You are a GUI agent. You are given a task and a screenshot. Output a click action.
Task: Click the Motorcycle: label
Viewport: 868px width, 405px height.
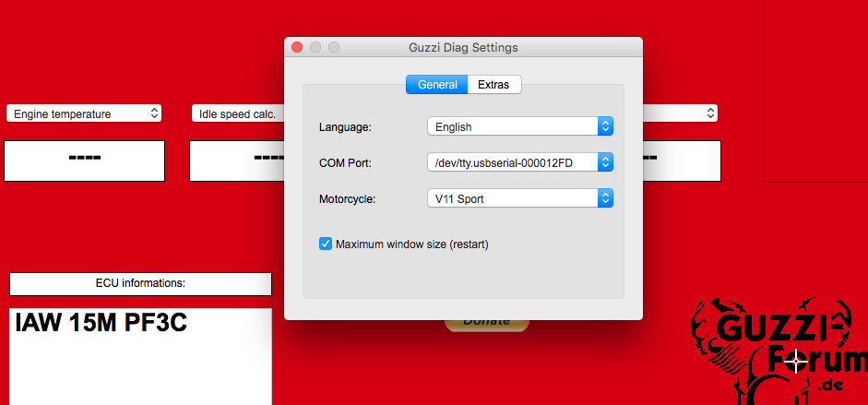348,199
